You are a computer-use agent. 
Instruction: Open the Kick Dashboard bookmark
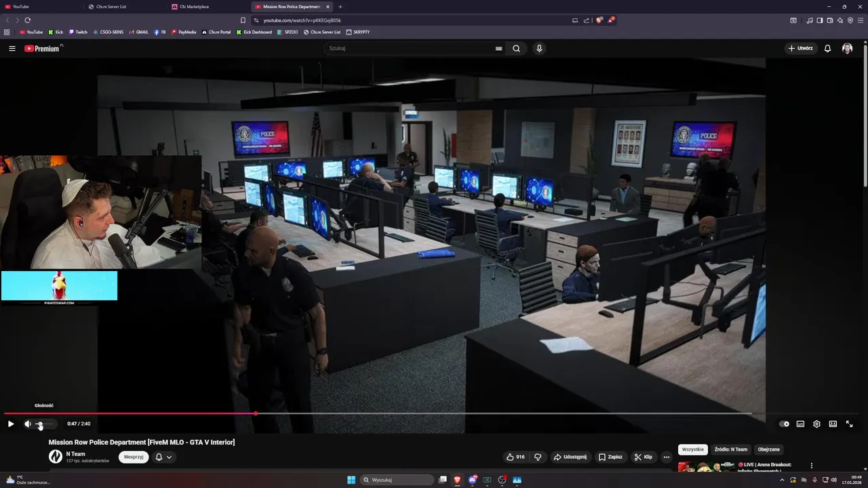[x=254, y=32]
